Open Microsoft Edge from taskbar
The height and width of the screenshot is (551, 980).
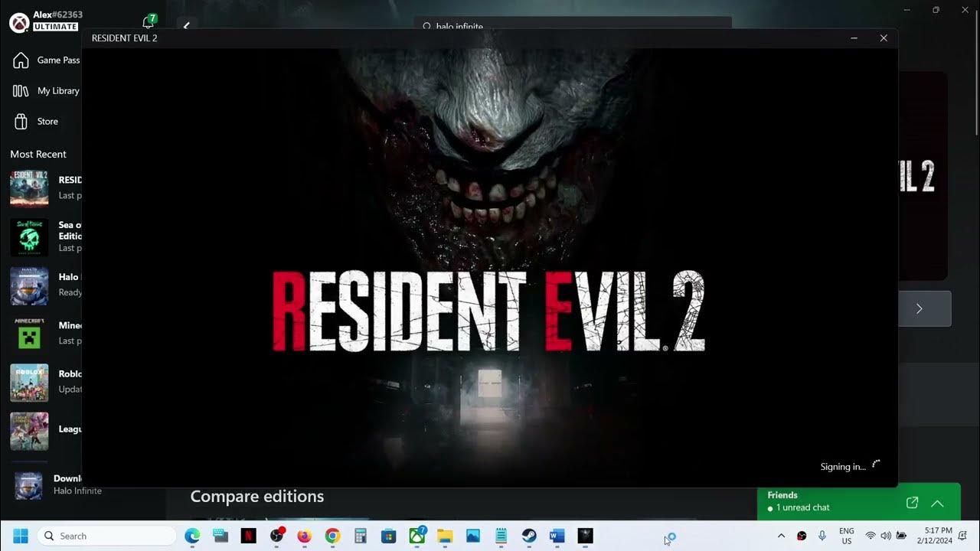pos(192,536)
